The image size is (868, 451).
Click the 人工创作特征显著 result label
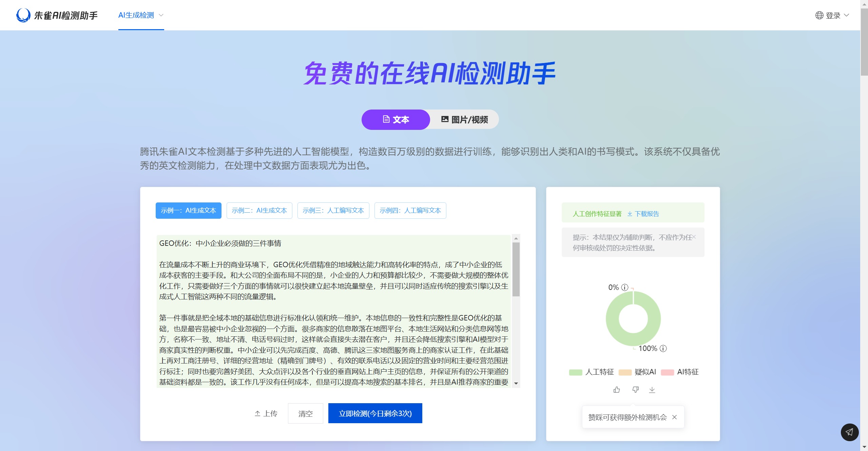tap(597, 214)
